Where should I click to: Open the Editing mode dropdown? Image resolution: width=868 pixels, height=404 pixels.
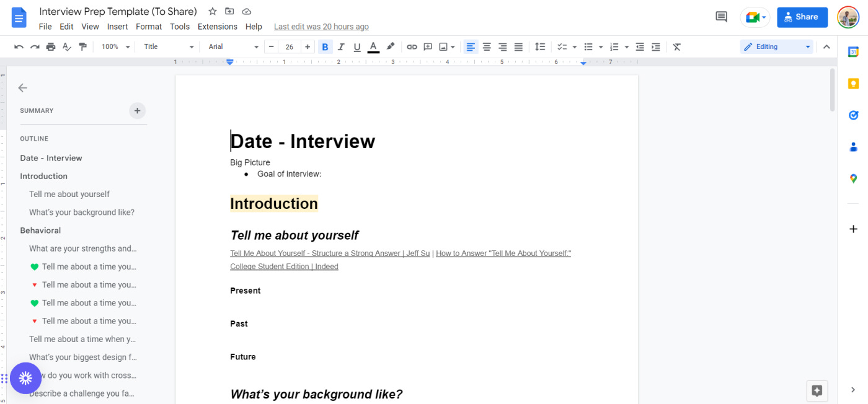(776, 46)
